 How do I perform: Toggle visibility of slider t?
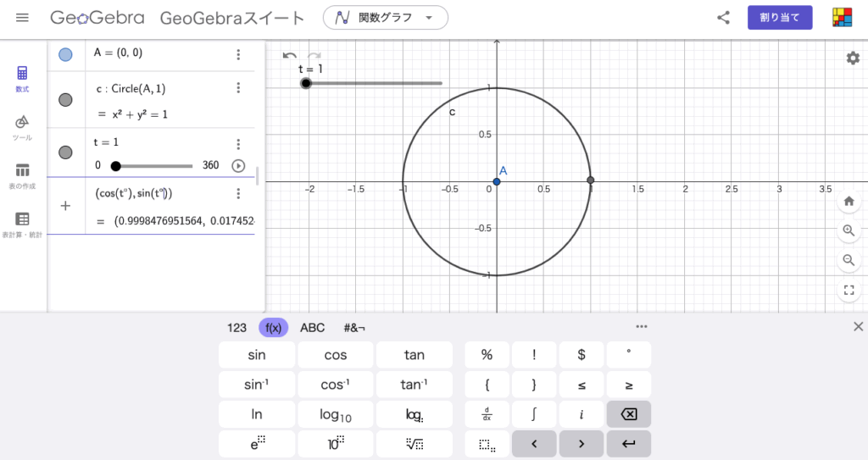(65, 152)
